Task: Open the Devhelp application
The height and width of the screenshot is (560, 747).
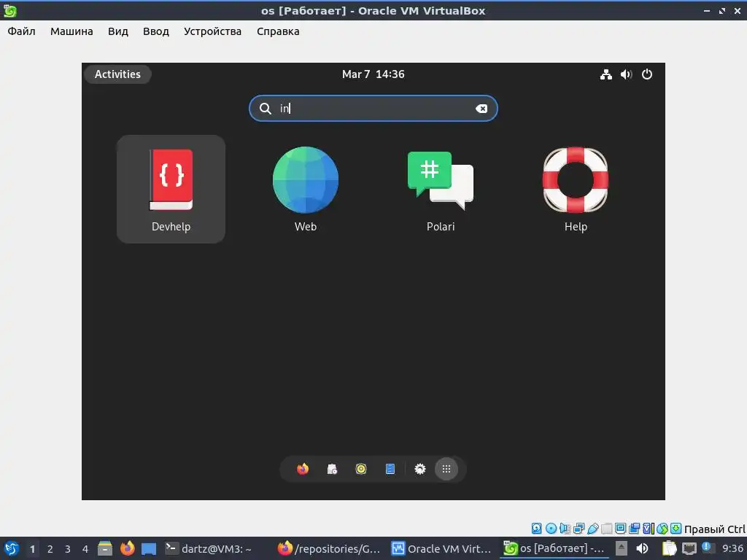Action: 171,189
